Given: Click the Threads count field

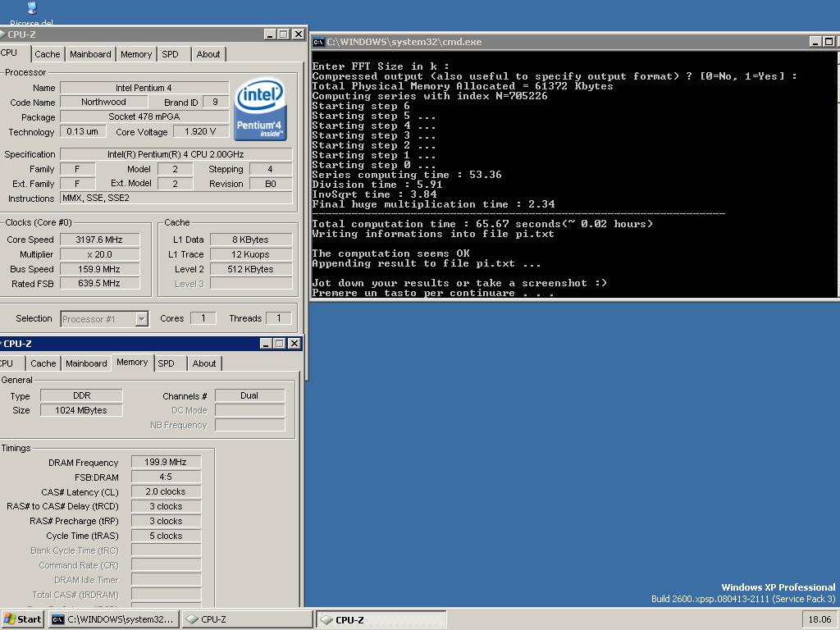Looking at the screenshot, I should coord(279,318).
